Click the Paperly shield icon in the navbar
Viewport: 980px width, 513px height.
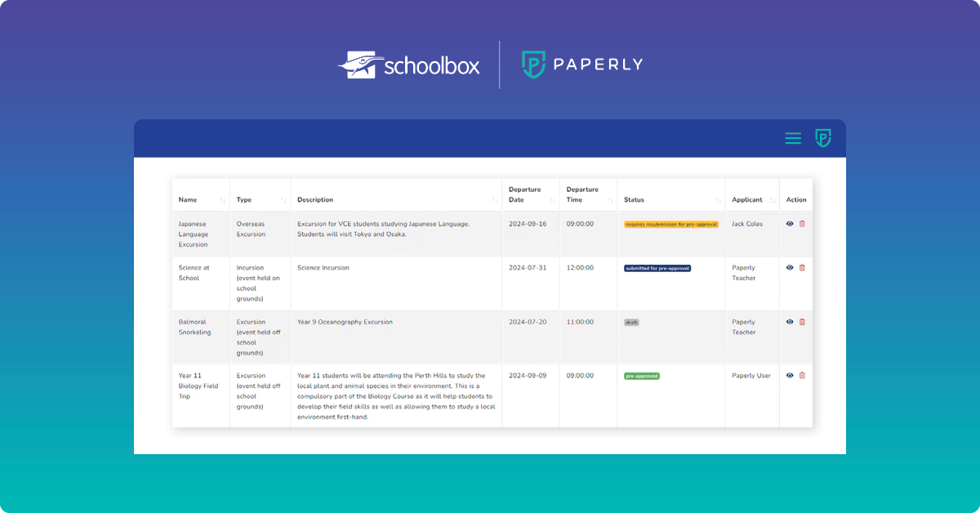coord(823,138)
